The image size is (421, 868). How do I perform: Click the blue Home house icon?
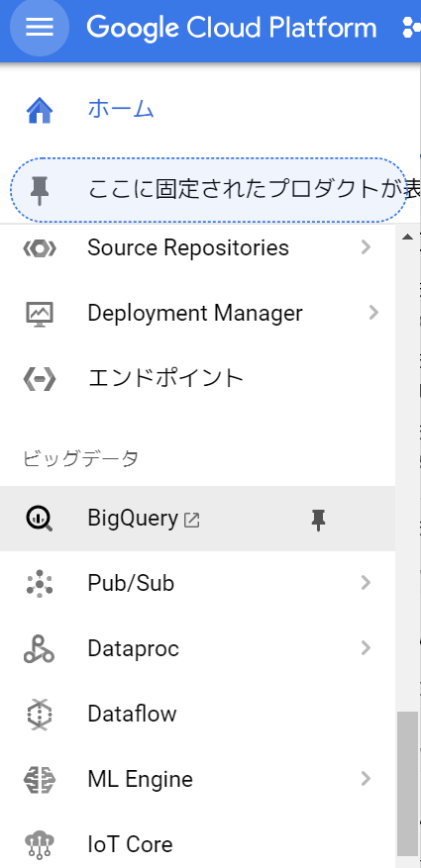coord(40,110)
